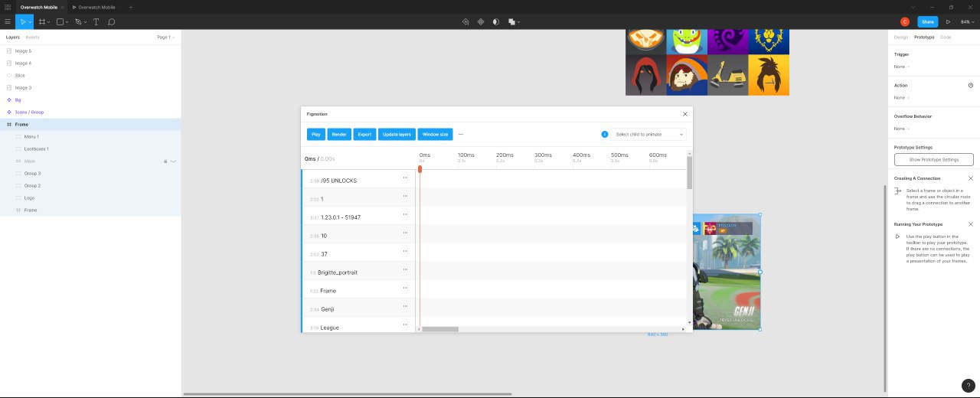This screenshot has height=398, width=980.
Task: Open the boolean operations dropdown arrow
Action: click(519, 22)
